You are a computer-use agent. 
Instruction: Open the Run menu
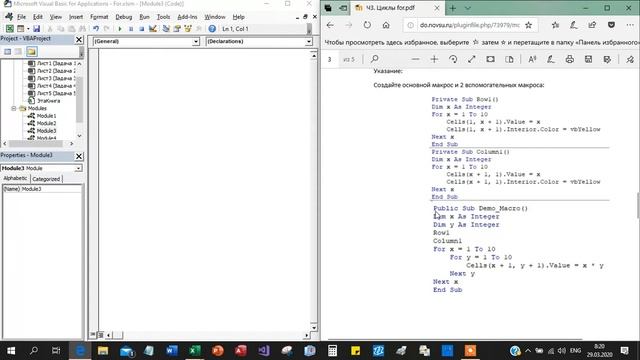pos(144,17)
